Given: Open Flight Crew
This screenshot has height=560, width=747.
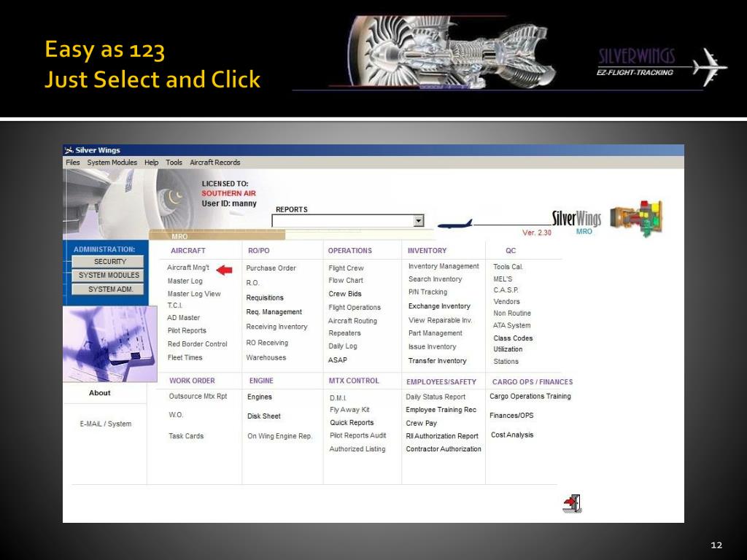Looking at the screenshot, I should [x=346, y=268].
